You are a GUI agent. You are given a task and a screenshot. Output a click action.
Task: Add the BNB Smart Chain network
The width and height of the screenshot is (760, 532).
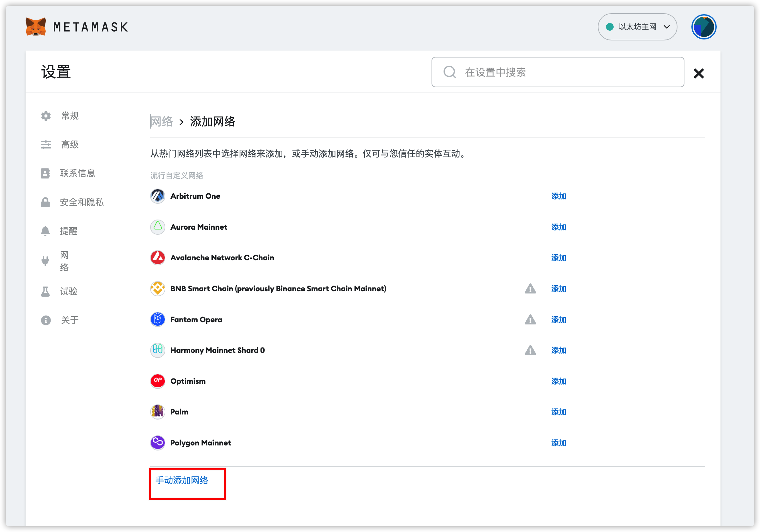pyautogui.click(x=558, y=288)
